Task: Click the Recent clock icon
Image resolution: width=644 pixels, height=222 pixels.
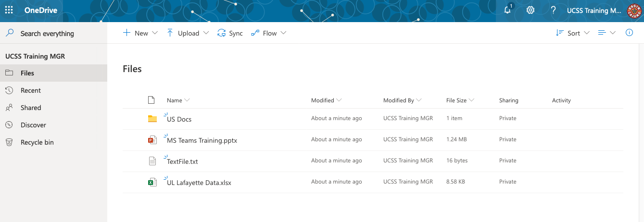Action: (9, 90)
